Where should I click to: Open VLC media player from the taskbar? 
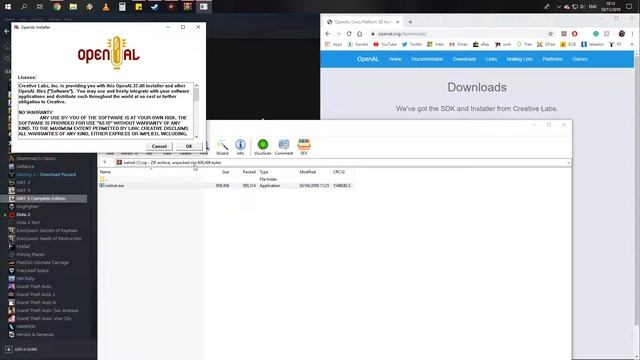[106, 7]
